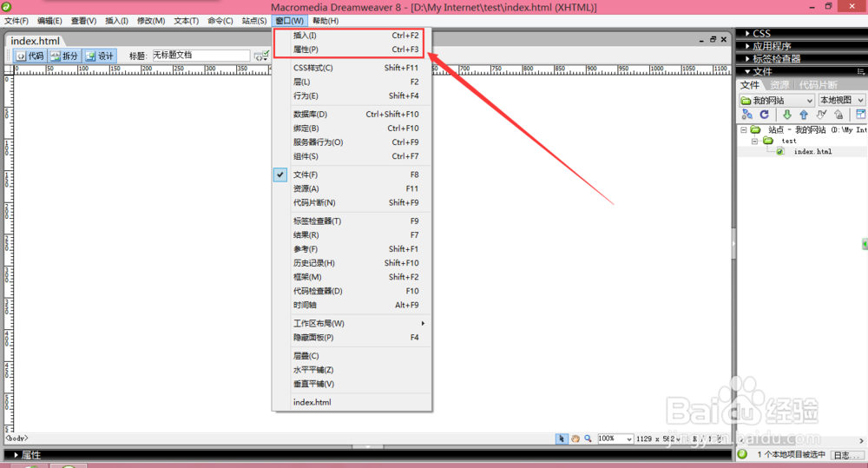Viewport: 868px width, 468px height.
Task: Click the green Get files arrow
Action: point(786,115)
